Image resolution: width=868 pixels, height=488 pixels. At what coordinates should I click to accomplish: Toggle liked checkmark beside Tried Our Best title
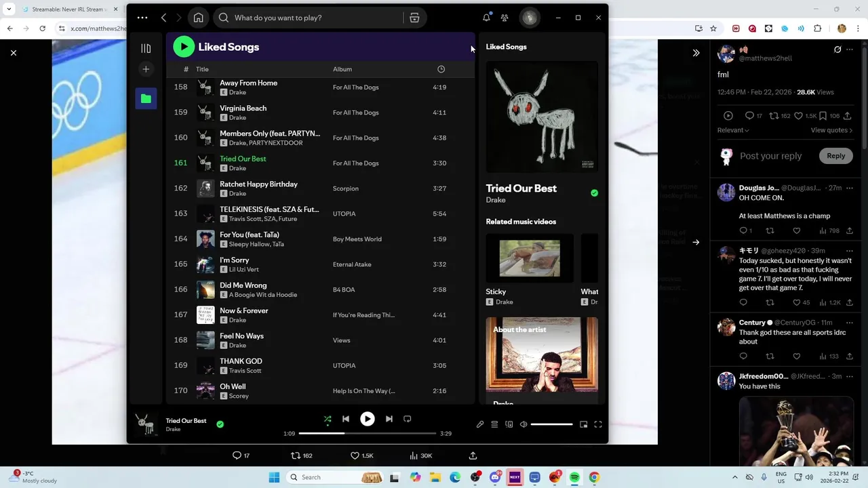click(x=594, y=193)
